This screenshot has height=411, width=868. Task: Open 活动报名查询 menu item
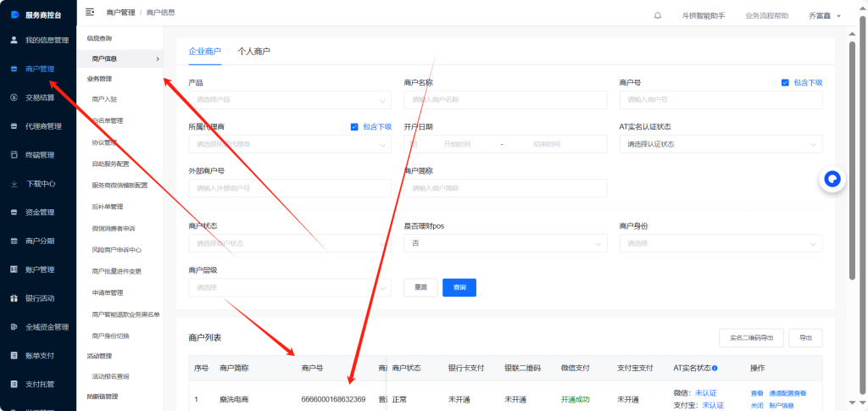111,377
